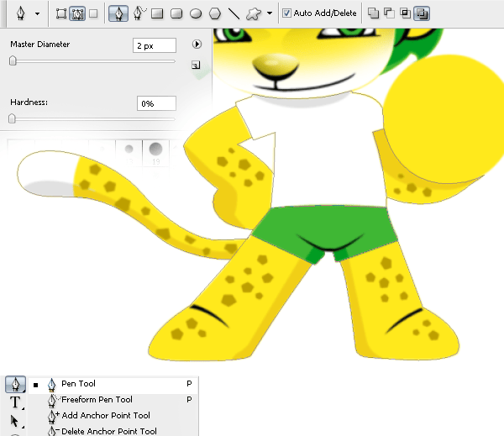Screen dimensions: 504x436
Task: Toggle Auto Add/Delete checkbox
Action: pyautogui.click(x=286, y=13)
